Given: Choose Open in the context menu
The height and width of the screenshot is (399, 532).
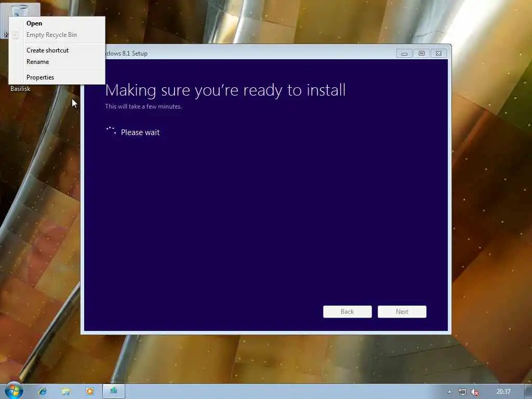Looking at the screenshot, I should pos(57,23).
